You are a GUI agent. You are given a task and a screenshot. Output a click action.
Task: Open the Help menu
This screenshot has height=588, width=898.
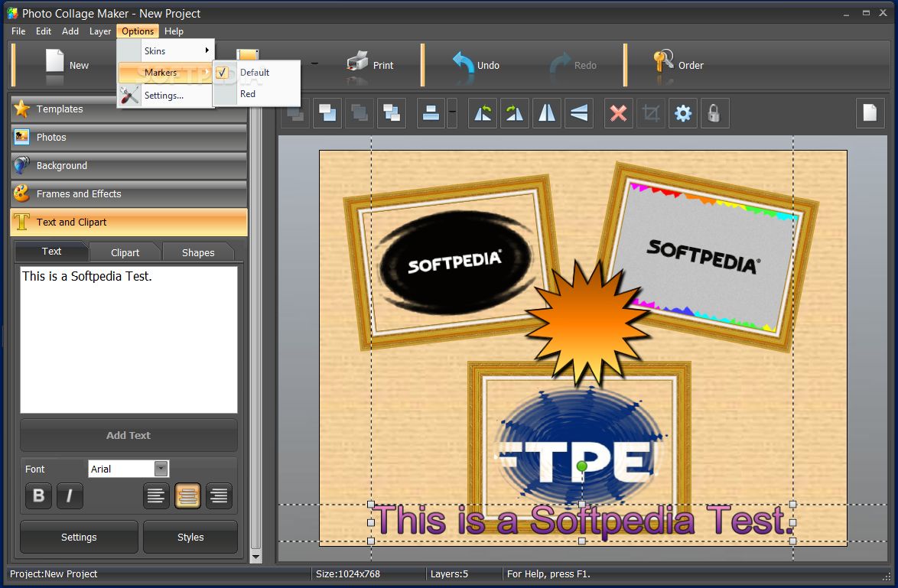(x=174, y=31)
